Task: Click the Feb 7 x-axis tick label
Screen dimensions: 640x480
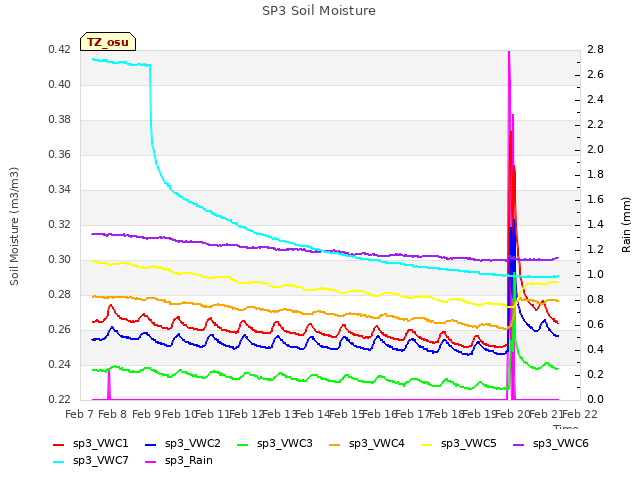Action: (80, 414)
